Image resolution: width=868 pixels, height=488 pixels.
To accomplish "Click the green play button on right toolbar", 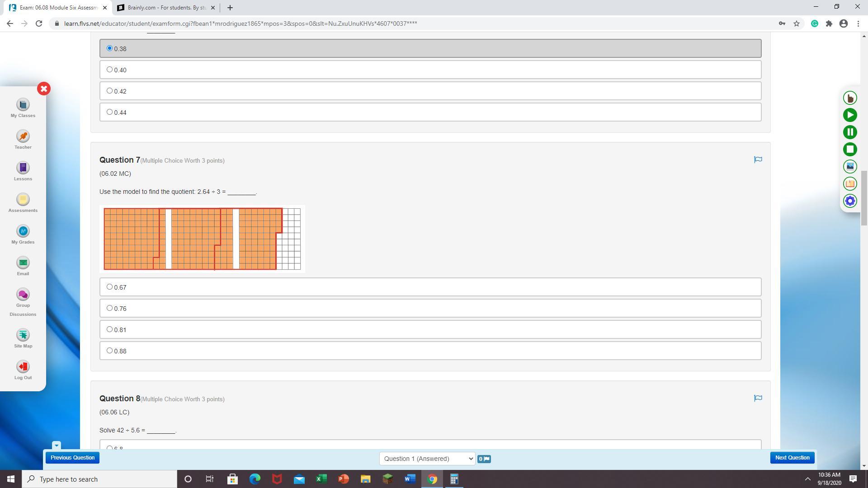I will [850, 115].
